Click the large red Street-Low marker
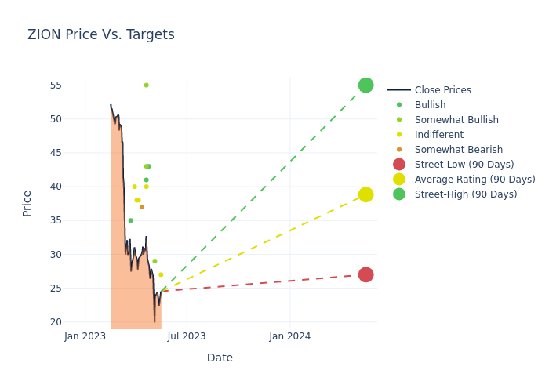549x392 pixels. tap(365, 274)
